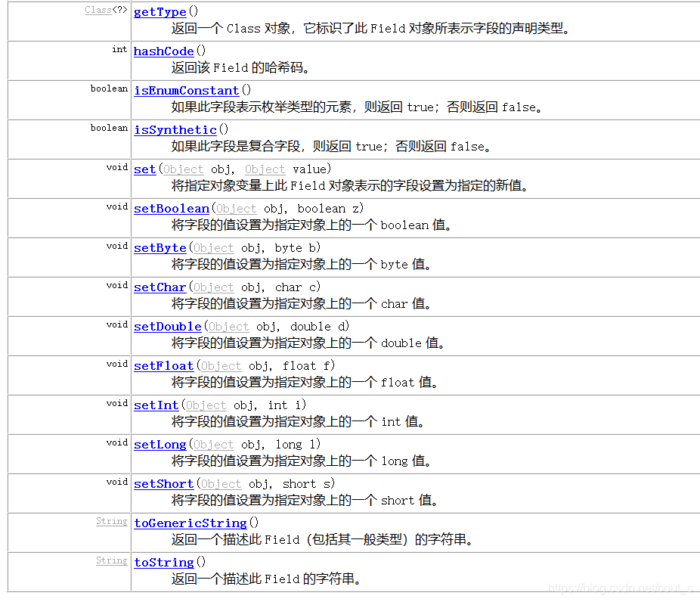Click the setLong method link
This screenshot has width=700, height=602.
[x=160, y=444]
